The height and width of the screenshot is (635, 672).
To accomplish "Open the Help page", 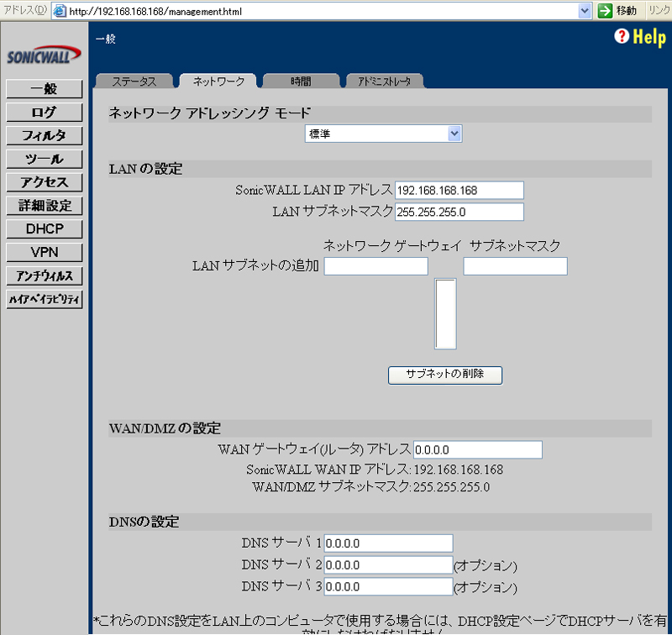I will (640, 37).
